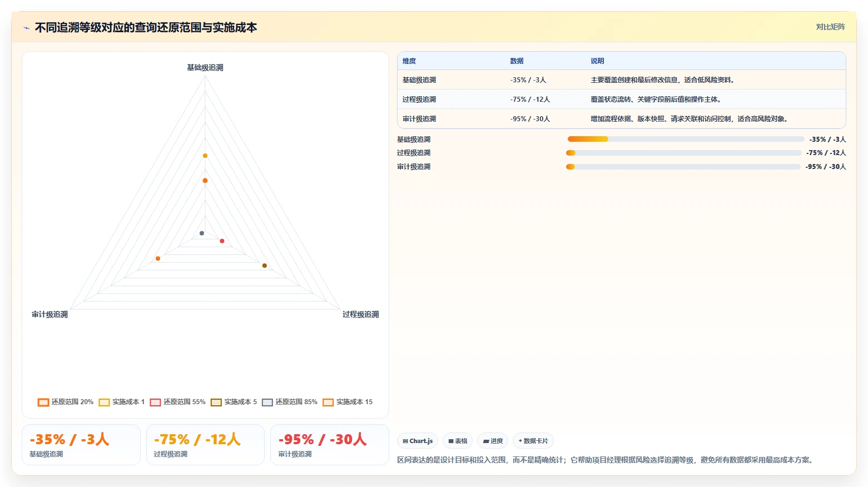This screenshot has height=487, width=868.
Task: Click the yellow data point on the vertical axis
Action: click(x=205, y=156)
